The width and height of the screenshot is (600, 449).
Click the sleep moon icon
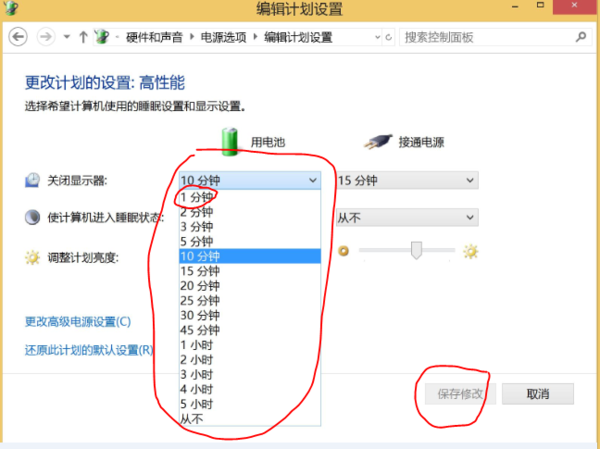pos(33,217)
